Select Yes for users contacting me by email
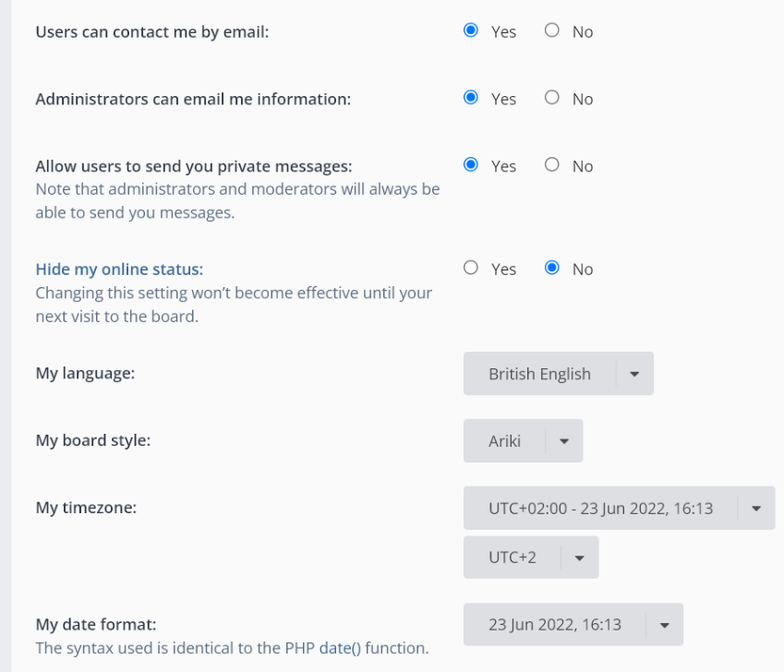This screenshot has height=672, width=784. 471,30
